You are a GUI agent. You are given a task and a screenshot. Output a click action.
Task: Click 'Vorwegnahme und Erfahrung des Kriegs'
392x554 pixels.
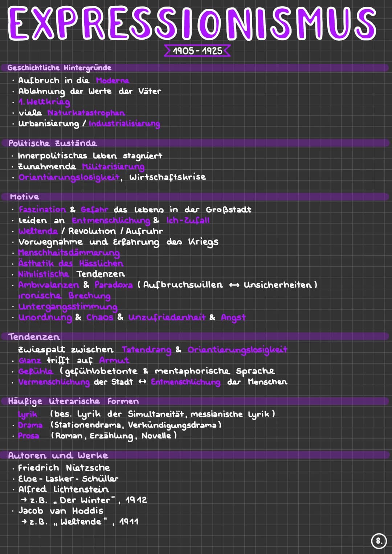coord(118,242)
